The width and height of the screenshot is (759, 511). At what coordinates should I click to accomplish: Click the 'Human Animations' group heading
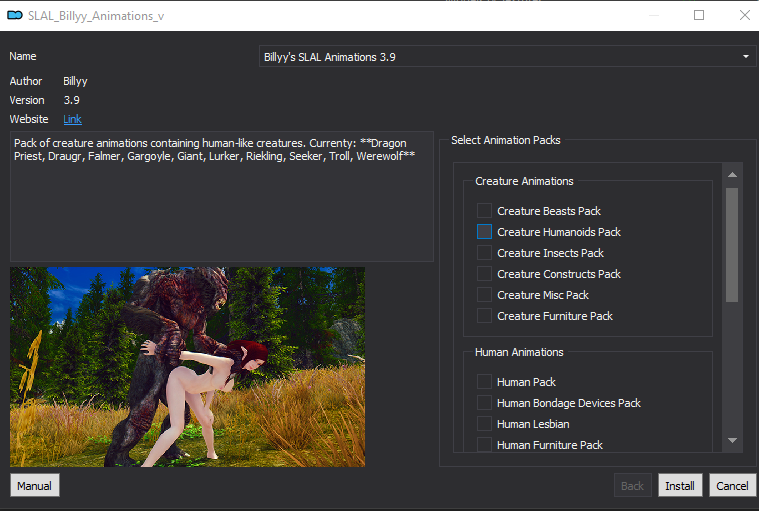(519, 352)
